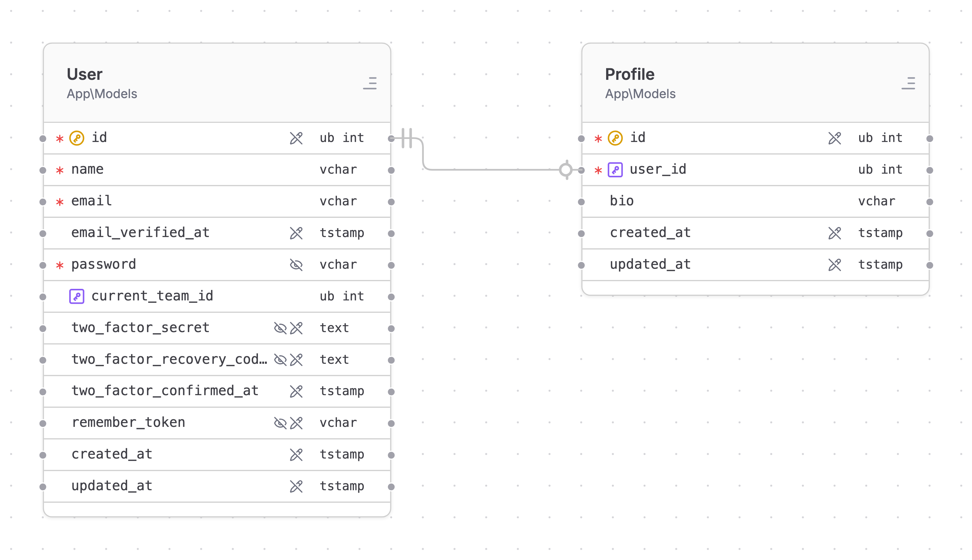Click required asterisk on Profile id row
Viewport: 972px width, 560px height.
click(x=598, y=138)
